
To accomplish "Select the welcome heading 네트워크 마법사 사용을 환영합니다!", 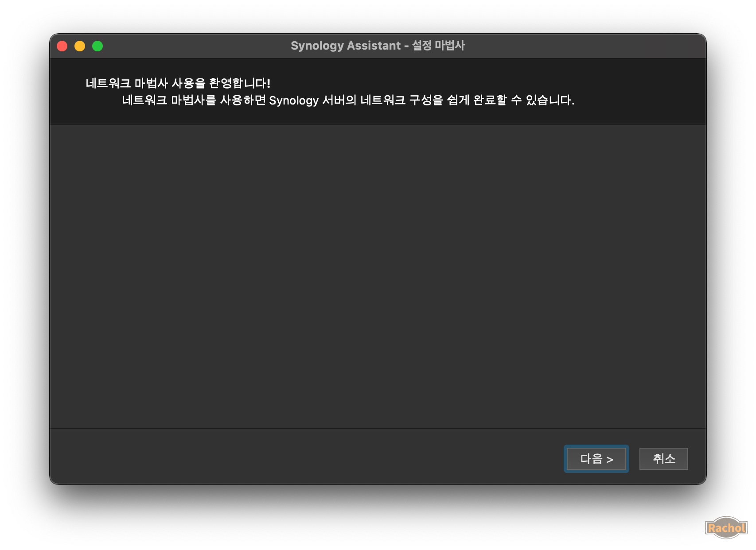I will coord(178,83).
